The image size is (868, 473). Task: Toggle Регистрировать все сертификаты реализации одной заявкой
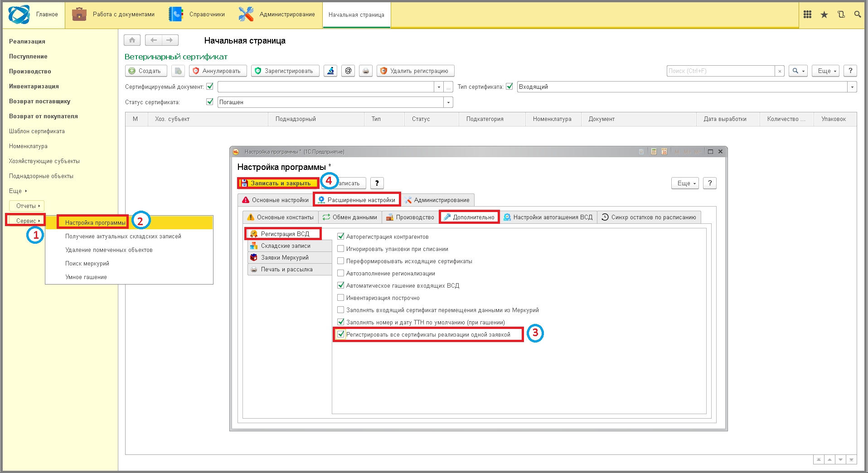341,334
